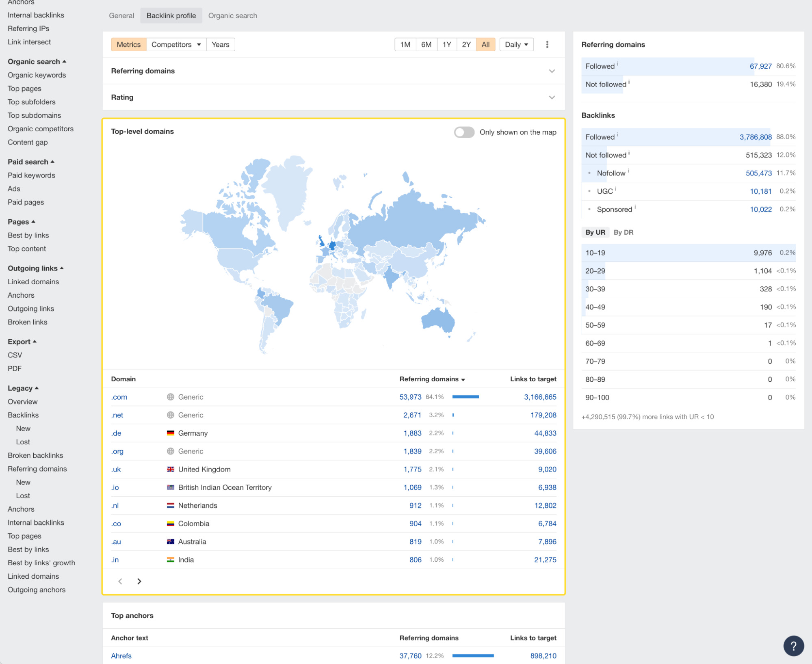Screen dimensions: 812x664
Task: Click the globe icon beside the .com domain
Action: click(x=170, y=397)
